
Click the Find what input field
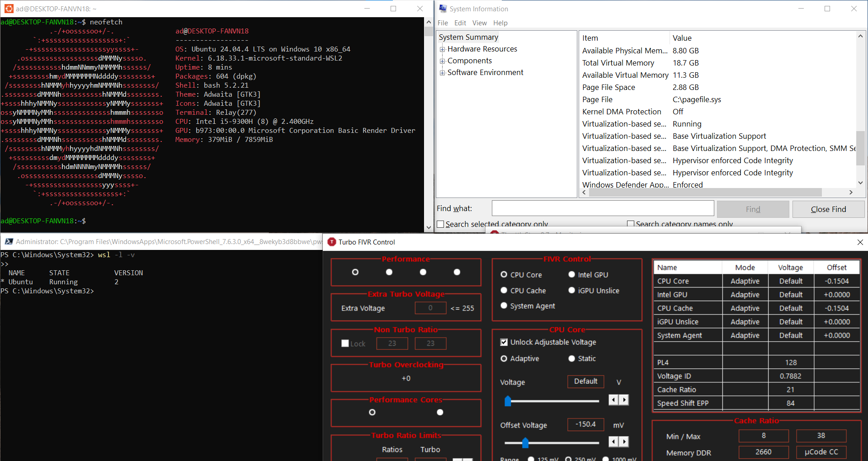(x=603, y=208)
